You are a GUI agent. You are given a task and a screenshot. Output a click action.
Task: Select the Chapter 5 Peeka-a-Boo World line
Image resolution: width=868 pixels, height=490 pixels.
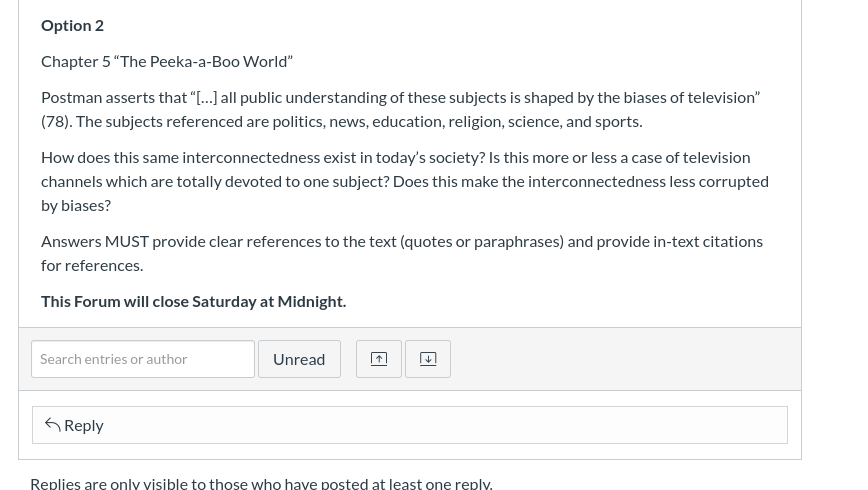point(167,61)
